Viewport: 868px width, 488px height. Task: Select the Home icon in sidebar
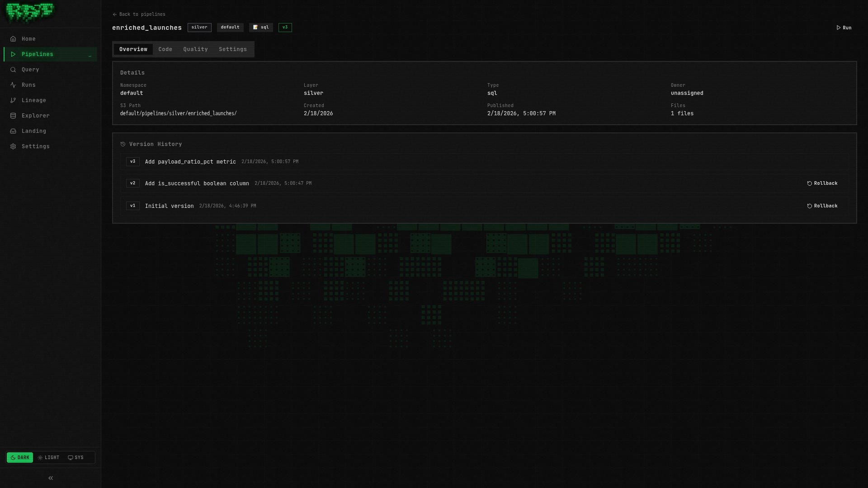click(14, 39)
